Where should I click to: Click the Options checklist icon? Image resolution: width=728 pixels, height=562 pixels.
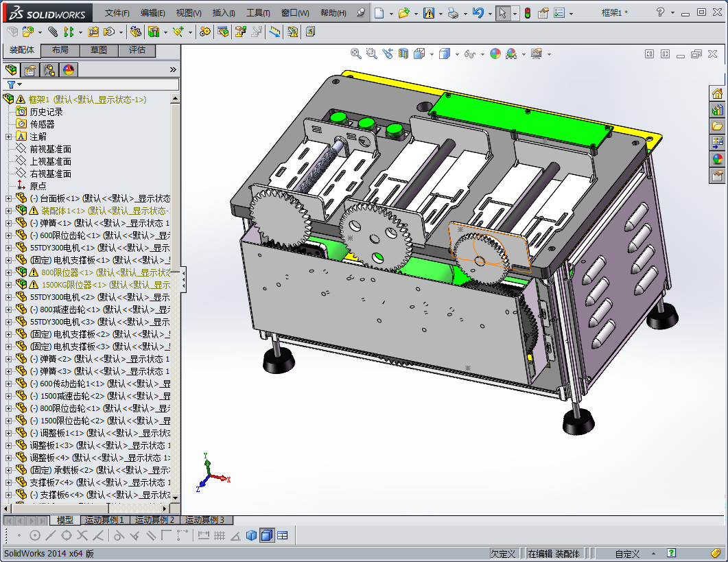[559, 13]
